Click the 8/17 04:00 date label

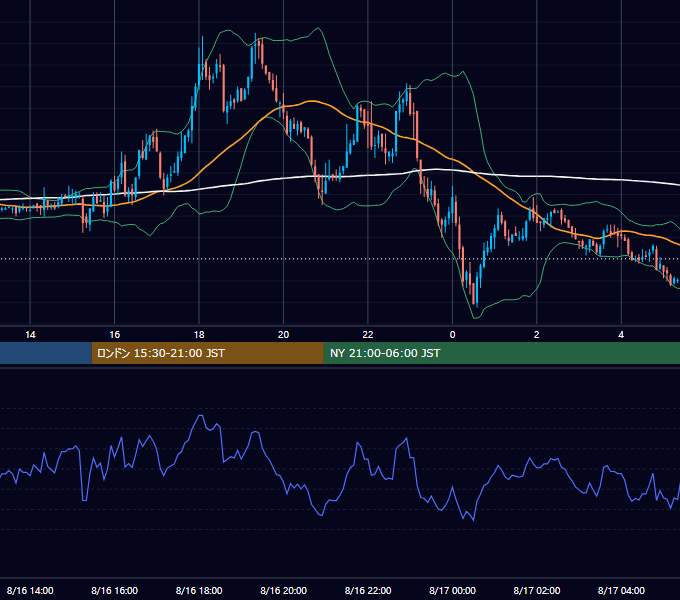point(621,590)
